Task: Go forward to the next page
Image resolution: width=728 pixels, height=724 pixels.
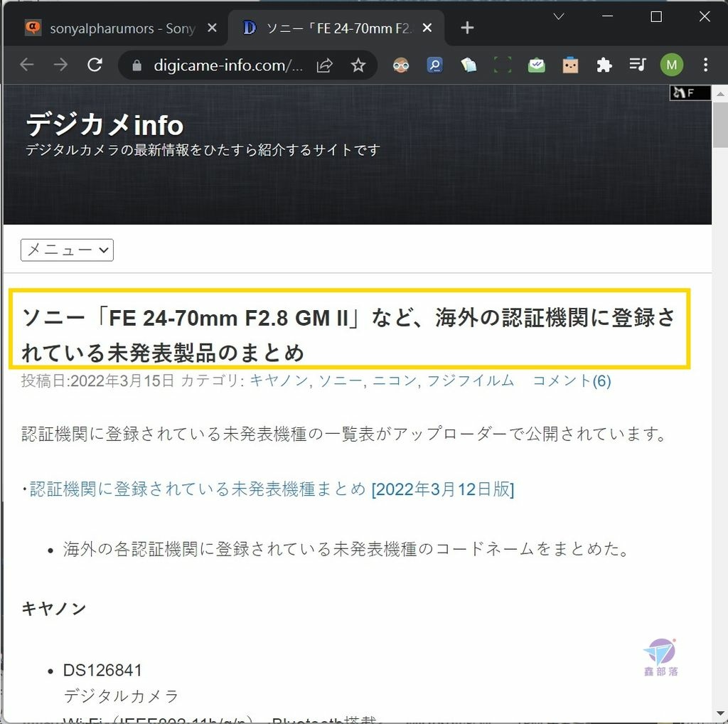Action: 61,65
